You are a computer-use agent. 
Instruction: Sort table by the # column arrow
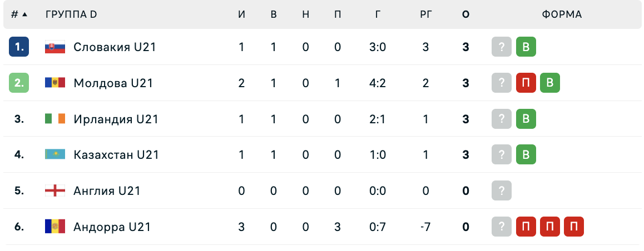point(24,14)
